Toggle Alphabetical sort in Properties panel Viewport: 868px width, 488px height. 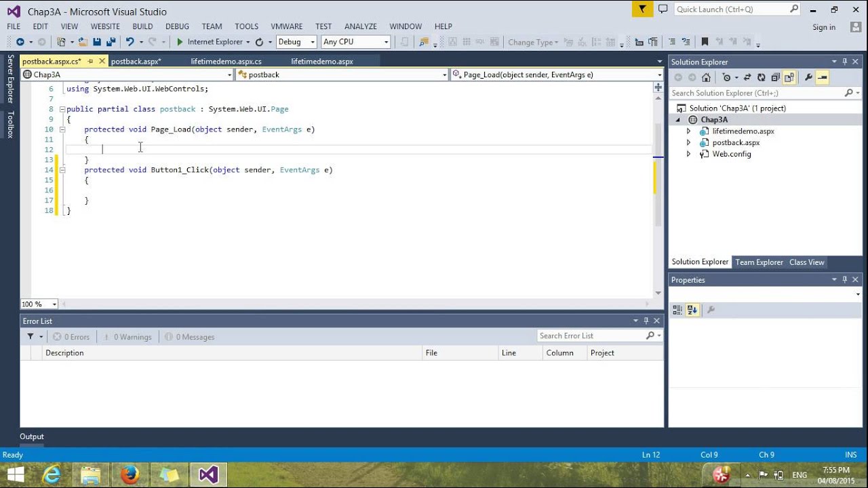(692, 310)
